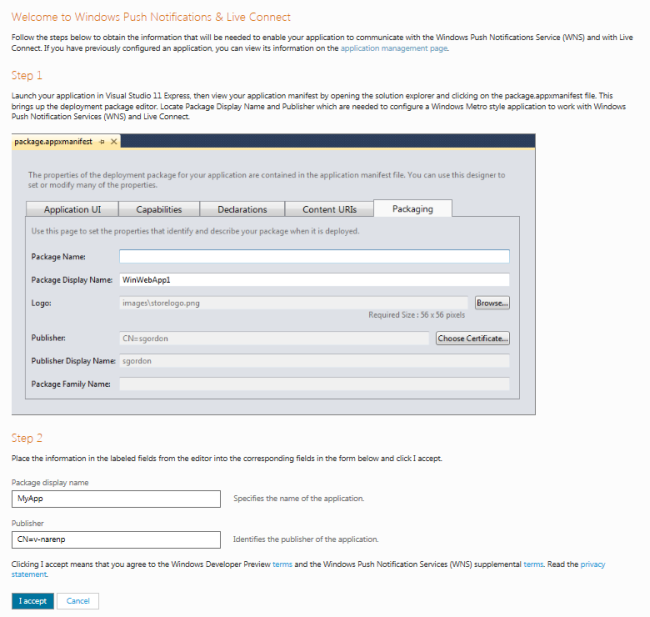This screenshot has width=650, height=617.
Task: Open the Content URIs tab
Action: point(329,209)
